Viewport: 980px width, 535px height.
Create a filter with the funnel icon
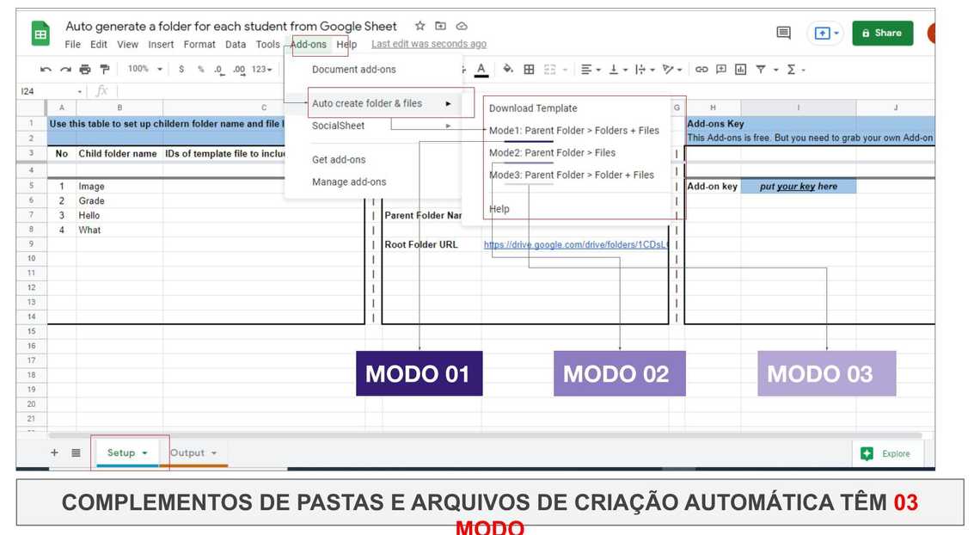tap(761, 70)
